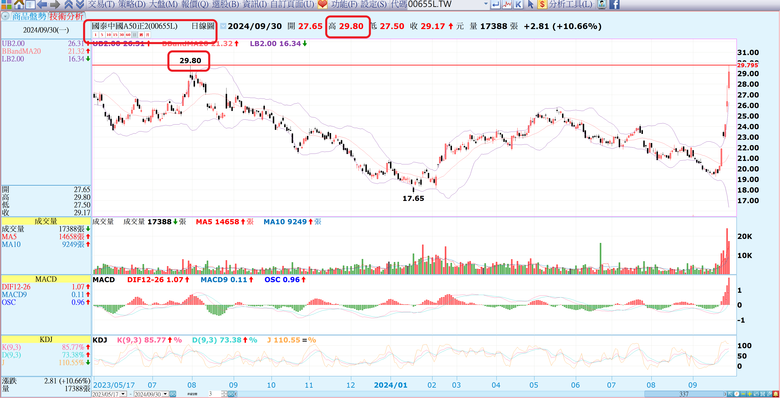Click the MACD panel header on left
Screen dimensions: 780x398
click(x=45, y=280)
